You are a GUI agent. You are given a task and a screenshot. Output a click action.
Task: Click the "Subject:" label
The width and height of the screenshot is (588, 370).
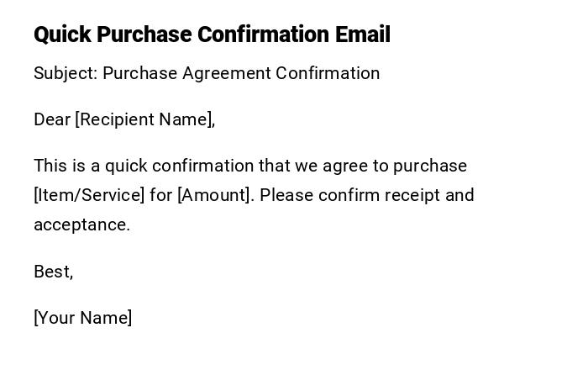pos(66,73)
